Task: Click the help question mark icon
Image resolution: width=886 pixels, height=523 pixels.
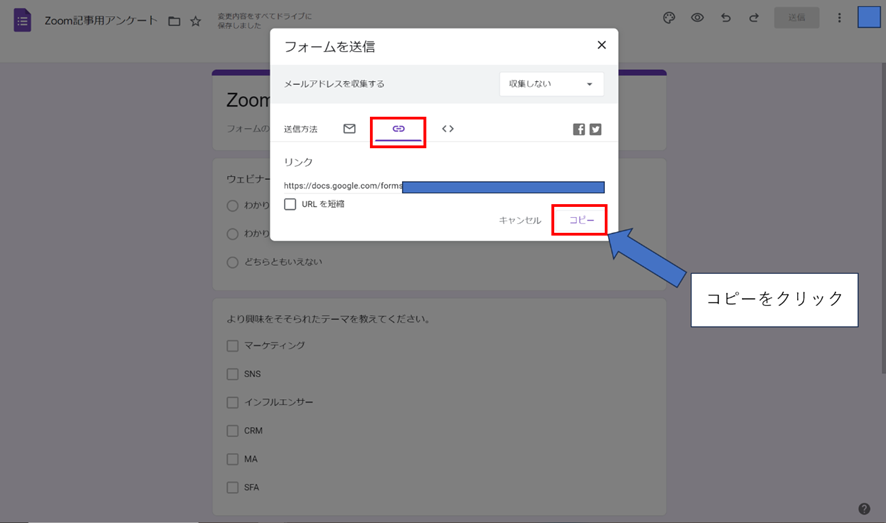Action: 864,509
